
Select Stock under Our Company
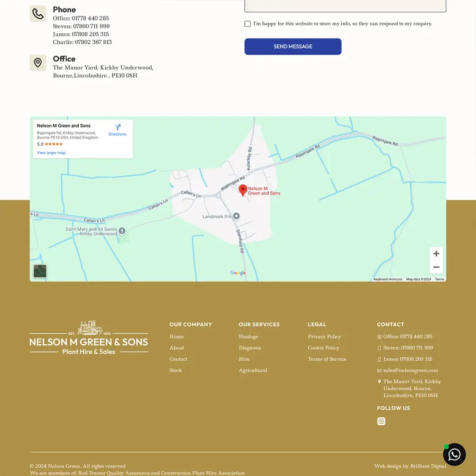(x=175, y=370)
